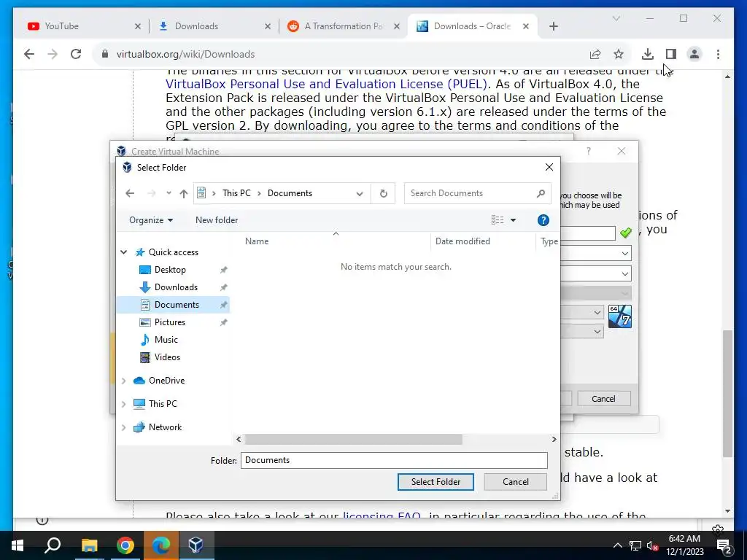Screen dimensions: 747x560
Task: Open Chrome profile icon
Action: [x=694, y=54]
